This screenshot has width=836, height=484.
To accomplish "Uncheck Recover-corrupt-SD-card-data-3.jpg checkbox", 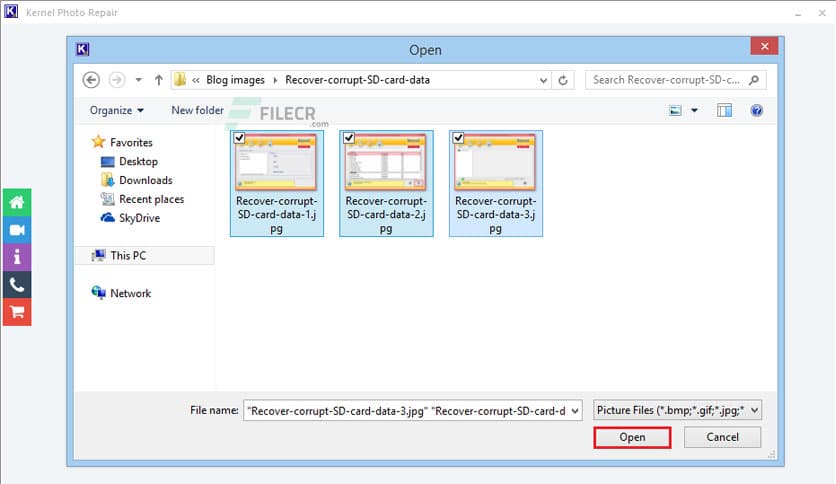I will pos(458,138).
